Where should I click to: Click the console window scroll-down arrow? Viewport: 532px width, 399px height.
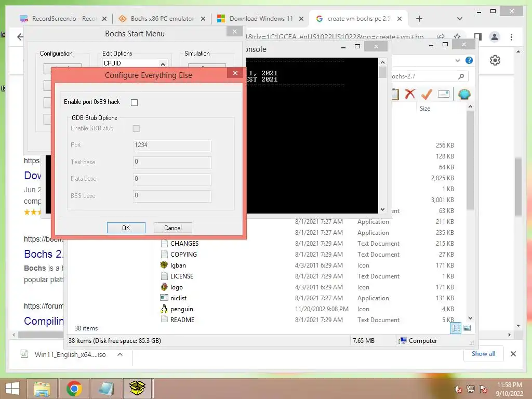(x=382, y=209)
